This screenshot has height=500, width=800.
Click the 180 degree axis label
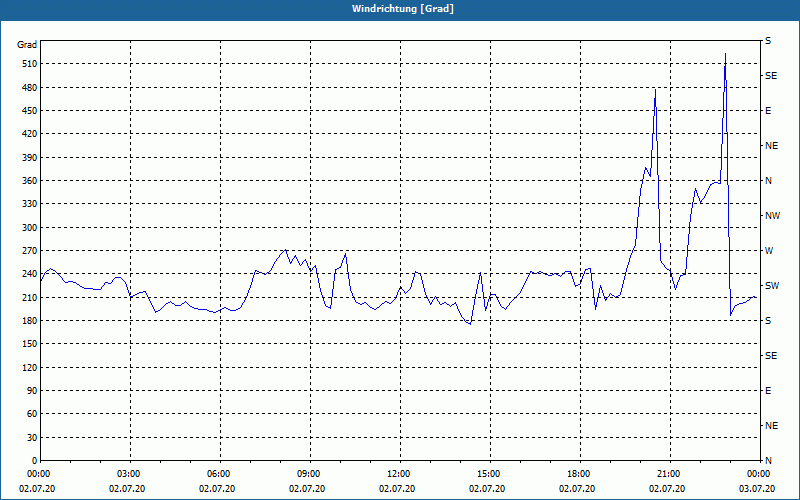coord(30,321)
